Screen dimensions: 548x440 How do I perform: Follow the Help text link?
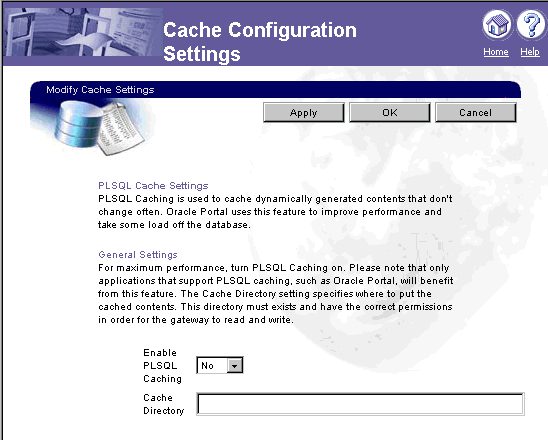pyautogui.click(x=530, y=52)
